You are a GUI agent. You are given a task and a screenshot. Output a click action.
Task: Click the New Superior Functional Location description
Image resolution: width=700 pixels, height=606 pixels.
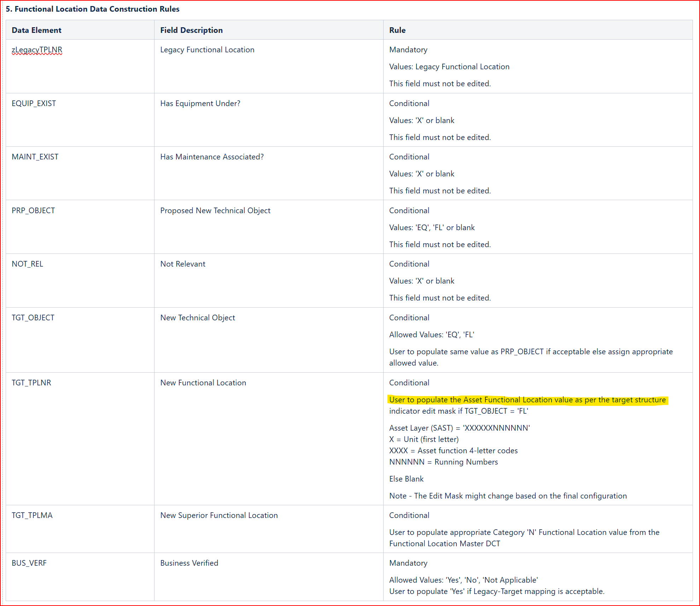click(x=219, y=515)
